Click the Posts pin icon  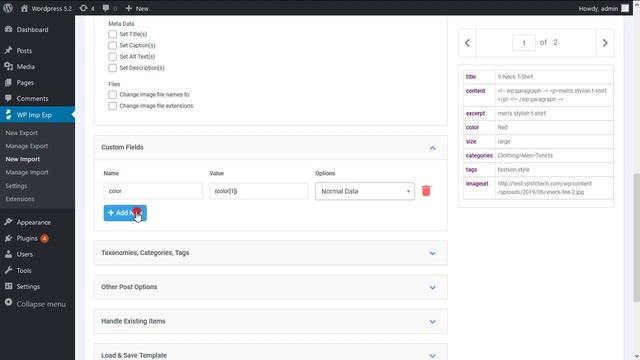tap(9, 50)
